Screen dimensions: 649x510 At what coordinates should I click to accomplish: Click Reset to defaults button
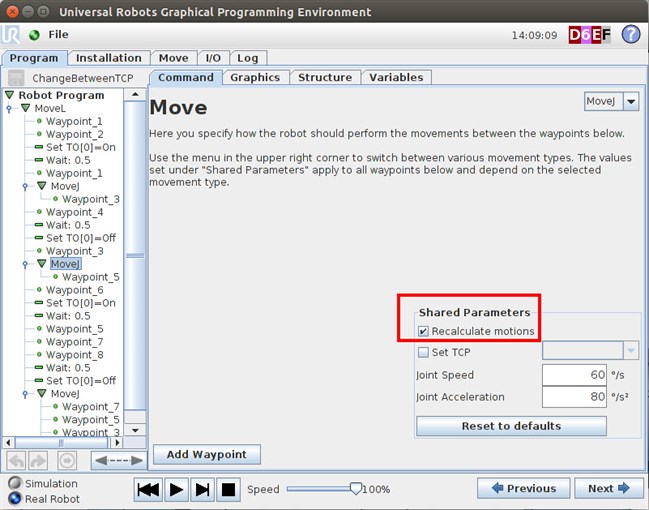511,426
